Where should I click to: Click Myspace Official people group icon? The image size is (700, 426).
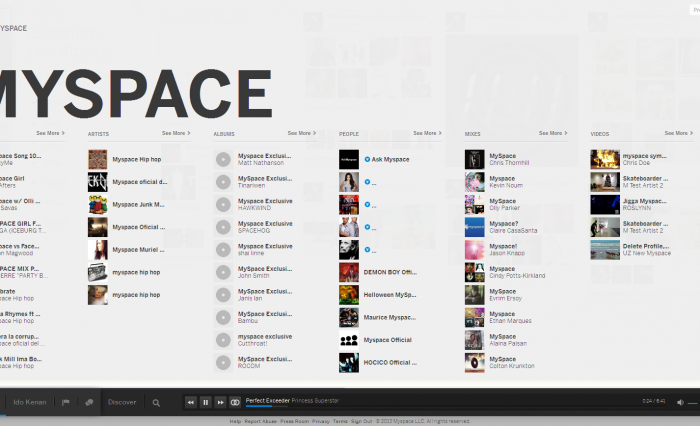coord(349,340)
